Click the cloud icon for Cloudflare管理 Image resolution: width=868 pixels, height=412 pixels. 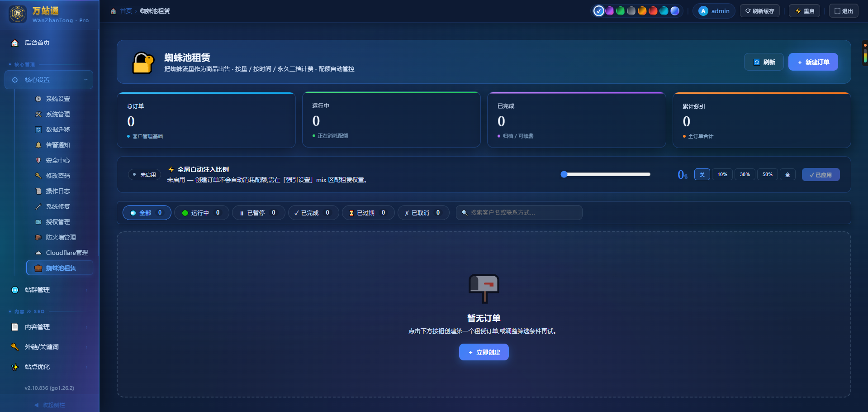38,253
